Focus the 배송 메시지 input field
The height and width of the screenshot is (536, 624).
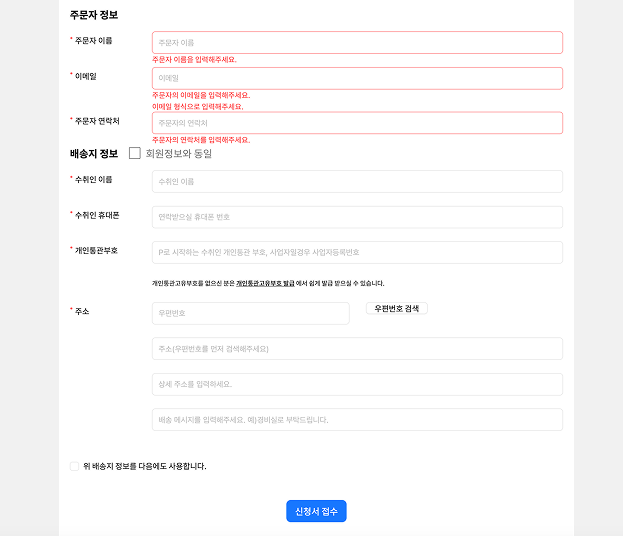click(357, 420)
